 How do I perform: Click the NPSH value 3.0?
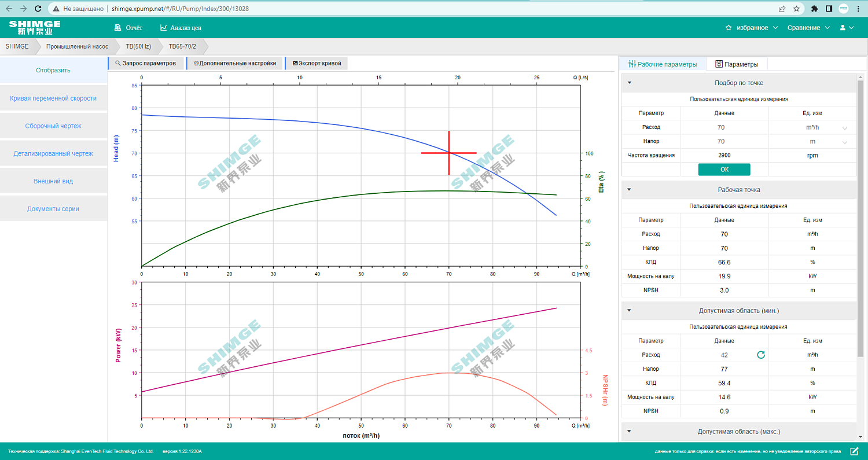point(724,290)
